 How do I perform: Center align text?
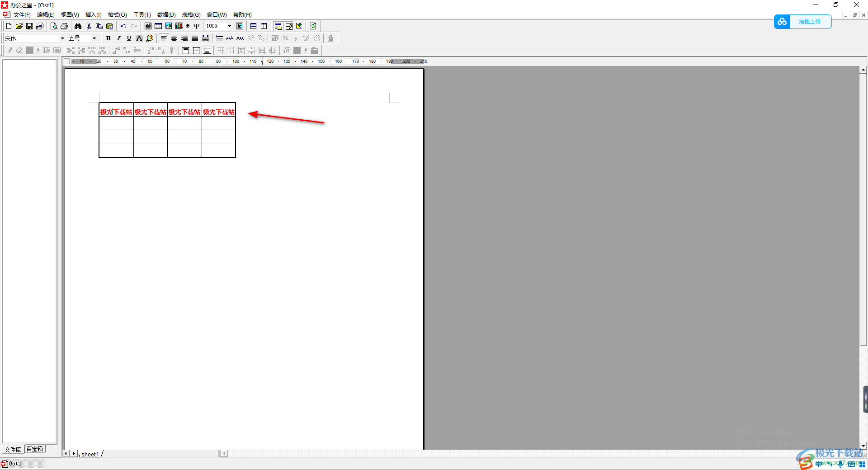[x=174, y=38]
